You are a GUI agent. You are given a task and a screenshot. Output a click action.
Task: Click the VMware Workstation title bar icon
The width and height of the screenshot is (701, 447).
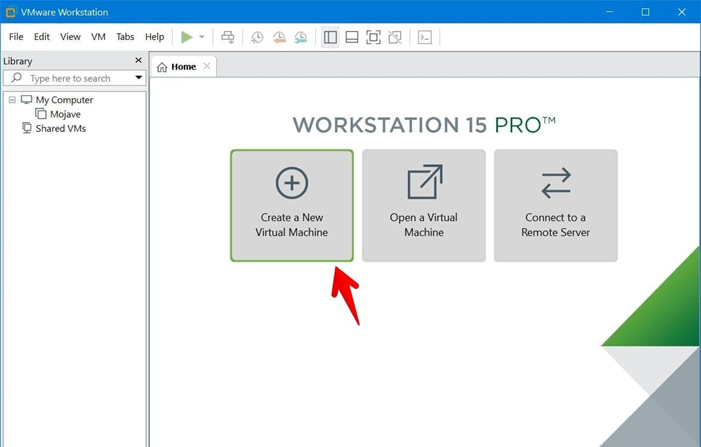tap(10, 12)
